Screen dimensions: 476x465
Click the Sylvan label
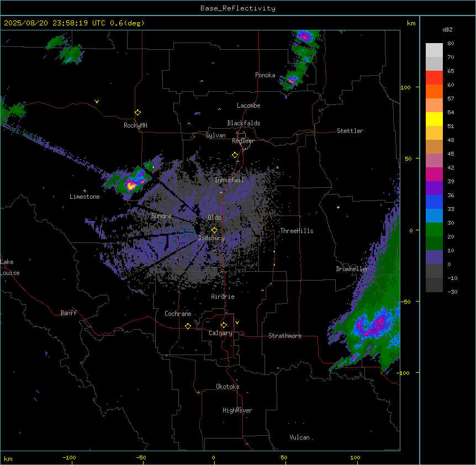coord(215,135)
